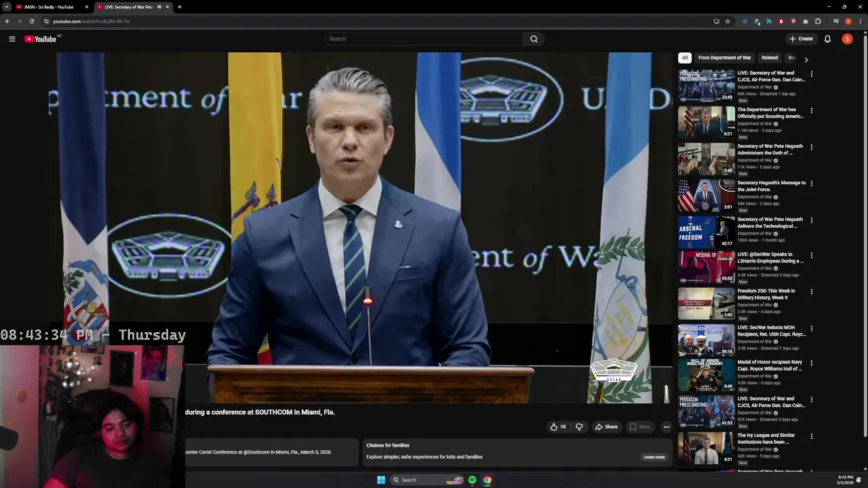
Task: Open options for Message to Joint Force video
Action: pos(811,184)
